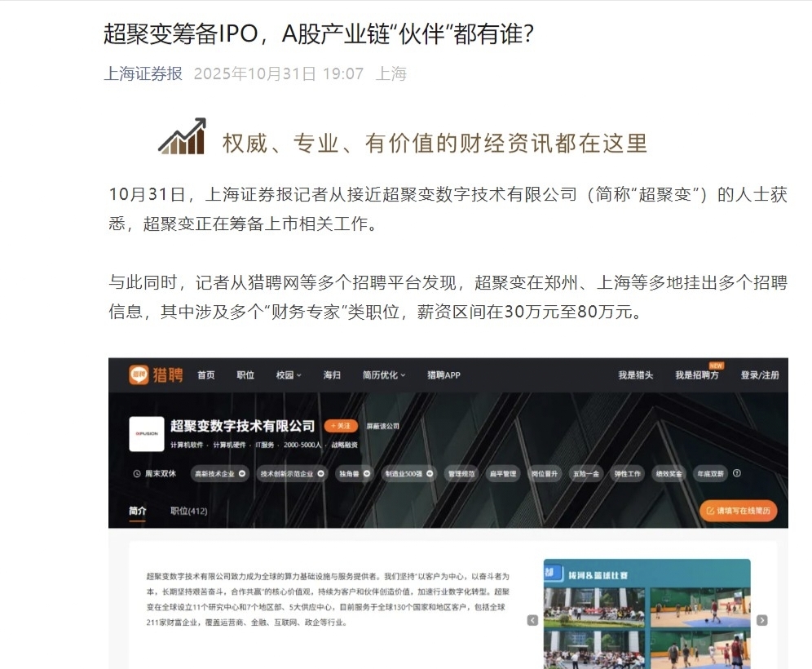812x669 pixels.
Task: Go to the previous photo with left arrow
Action: tap(532, 620)
